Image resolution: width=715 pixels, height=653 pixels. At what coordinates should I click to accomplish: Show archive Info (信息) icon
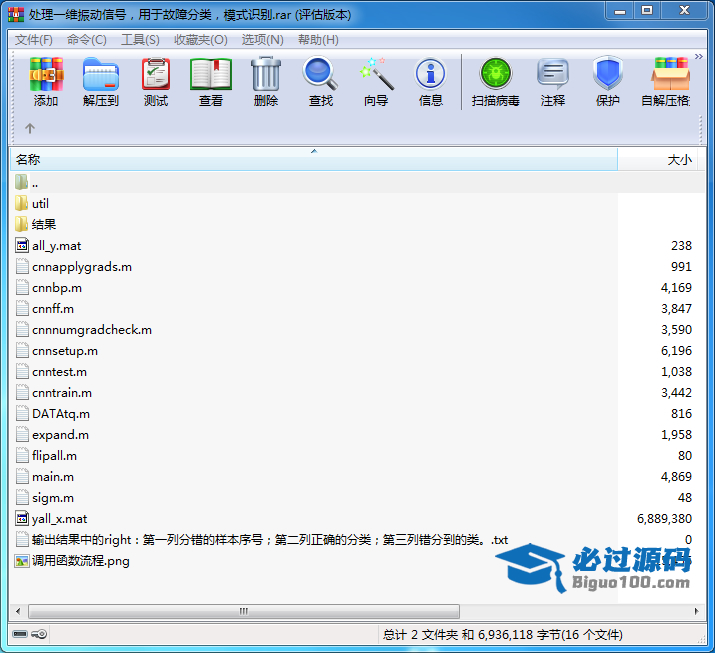(430, 73)
